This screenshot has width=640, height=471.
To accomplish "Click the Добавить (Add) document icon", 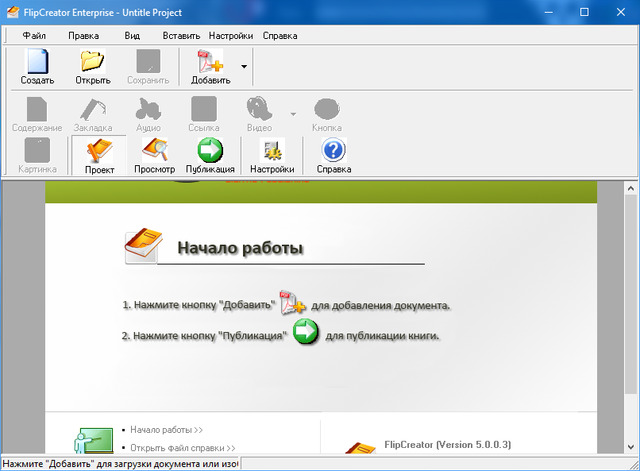I will click(210, 62).
